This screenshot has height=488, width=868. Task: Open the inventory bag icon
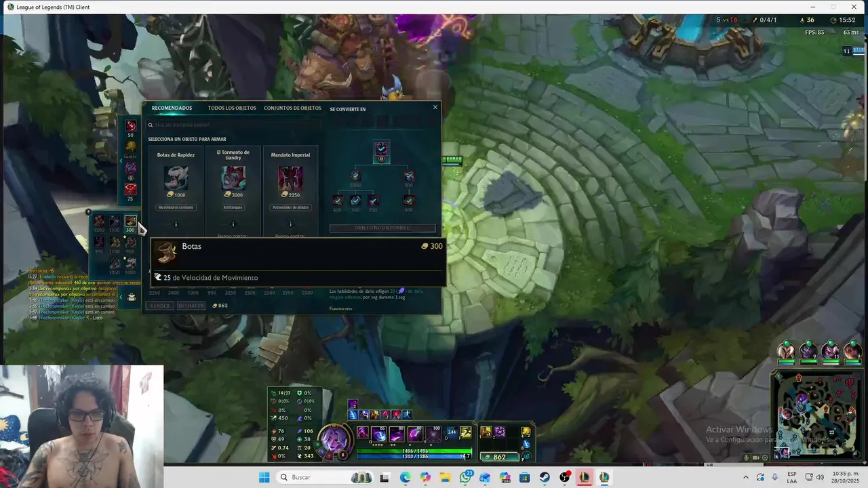pyautogui.click(x=132, y=297)
